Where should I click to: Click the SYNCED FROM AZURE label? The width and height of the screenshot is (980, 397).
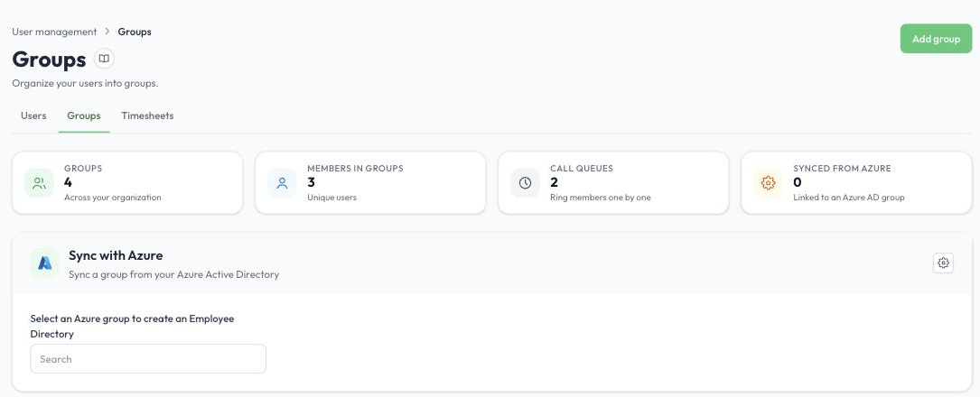842,169
